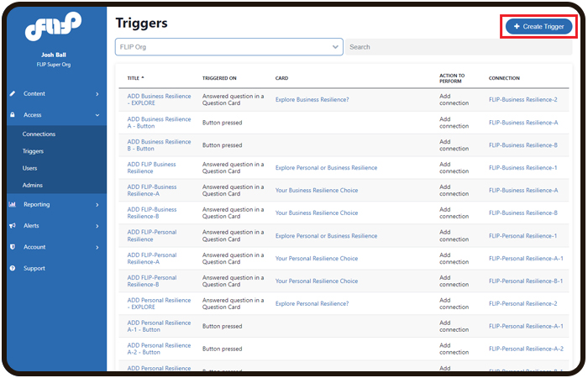Sort by the CONNECTION column header

click(504, 78)
